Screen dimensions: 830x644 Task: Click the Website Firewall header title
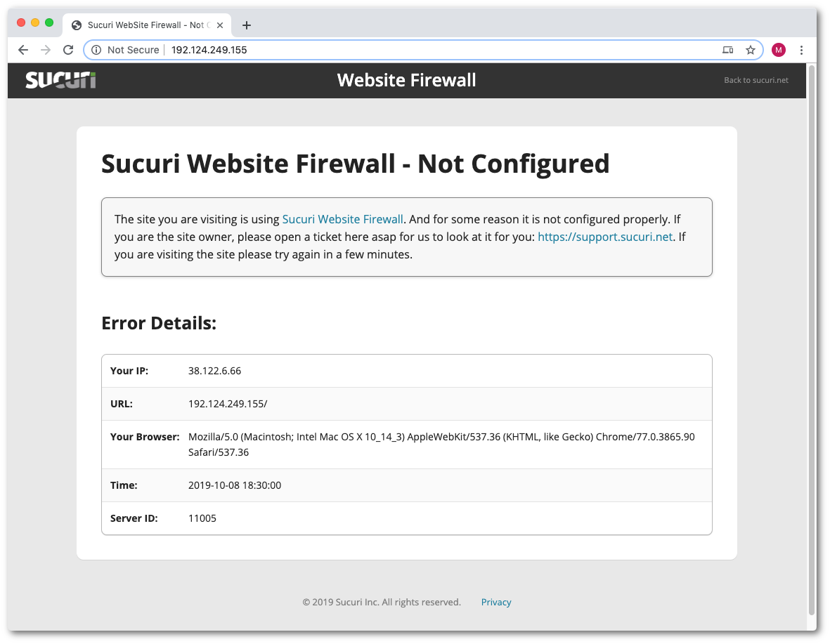pos(406,80)
